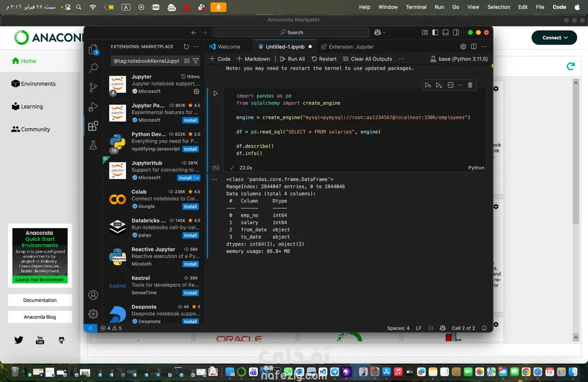Open the Source Control view
The width and height of the screenshot is (588, 382).
pos(93,87)
